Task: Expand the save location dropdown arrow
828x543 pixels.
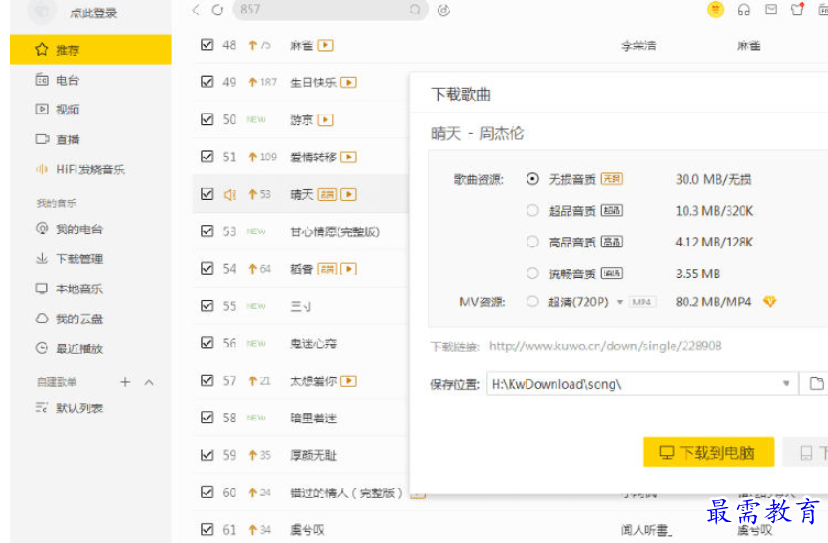Action: coord(786,383)
